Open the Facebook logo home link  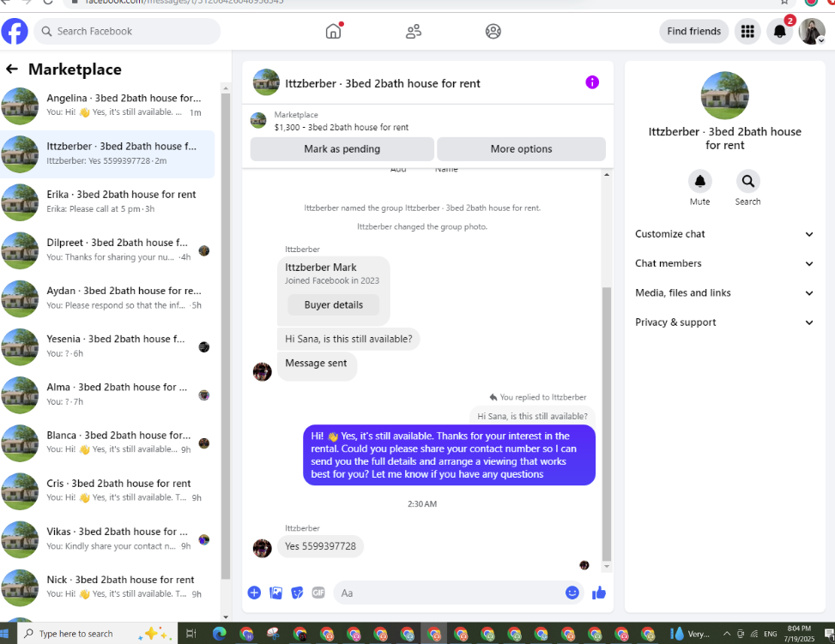pos(15,32)
